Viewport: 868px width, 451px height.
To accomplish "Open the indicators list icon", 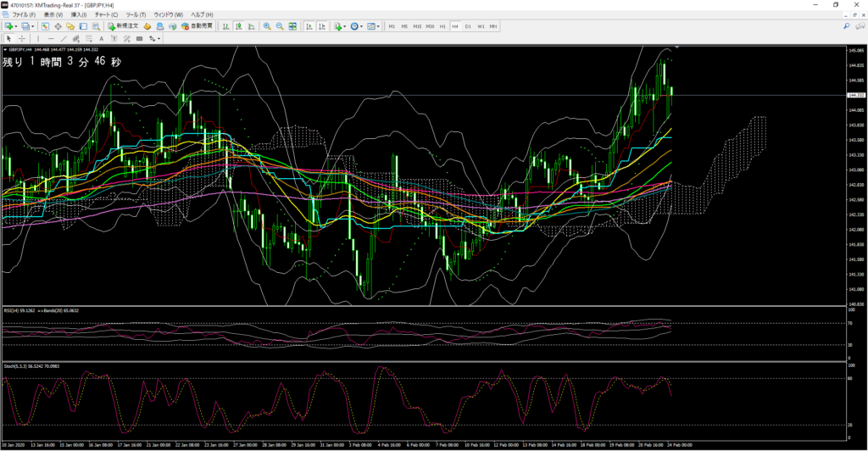I will coord(337,26).
